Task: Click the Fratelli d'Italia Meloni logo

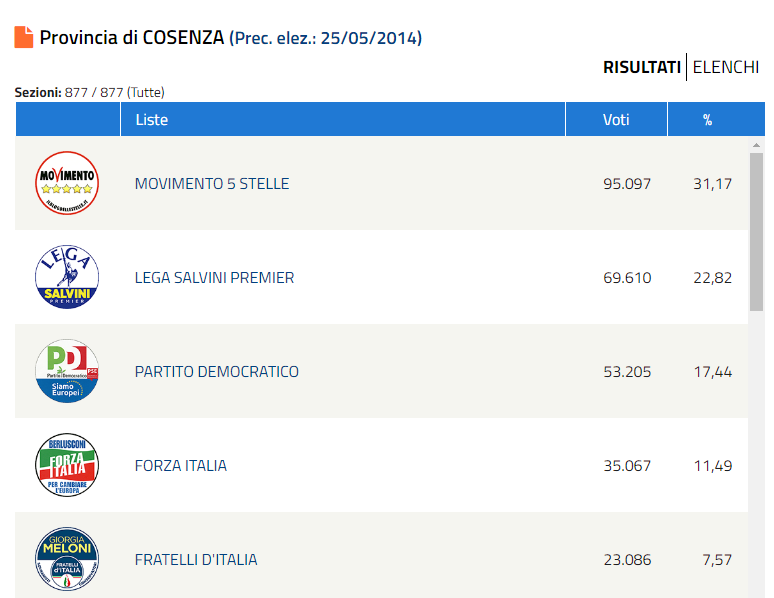Action: [x=67, y=559]
